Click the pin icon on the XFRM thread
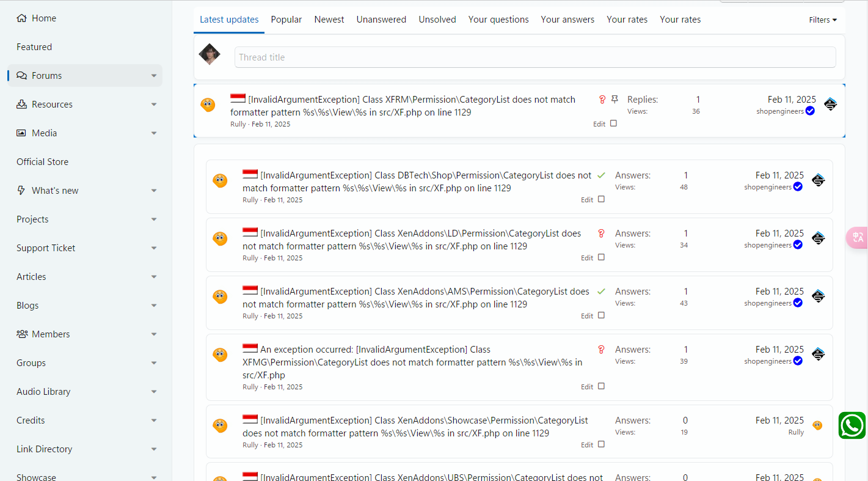Viewport: 868px width, 481px height. pos(615,100)
